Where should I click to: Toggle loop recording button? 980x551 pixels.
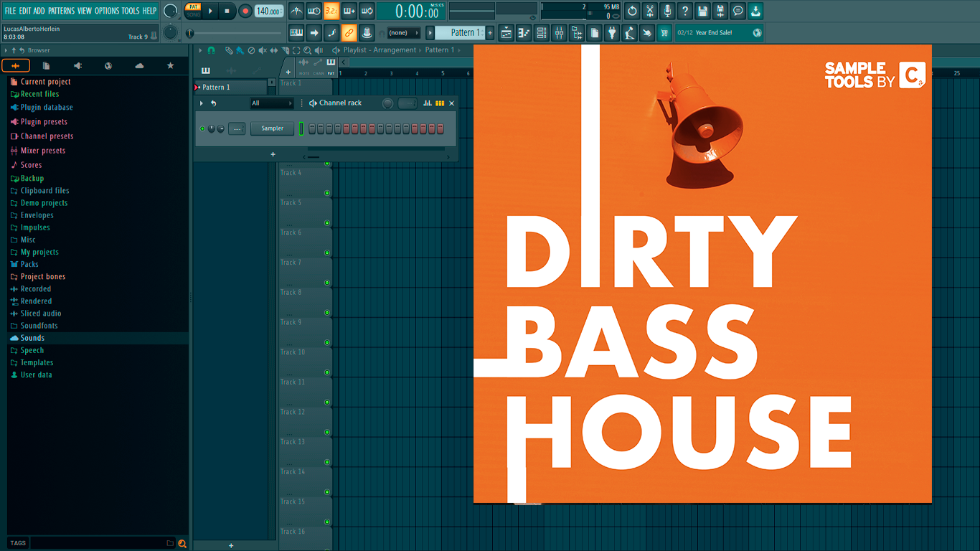367,11
